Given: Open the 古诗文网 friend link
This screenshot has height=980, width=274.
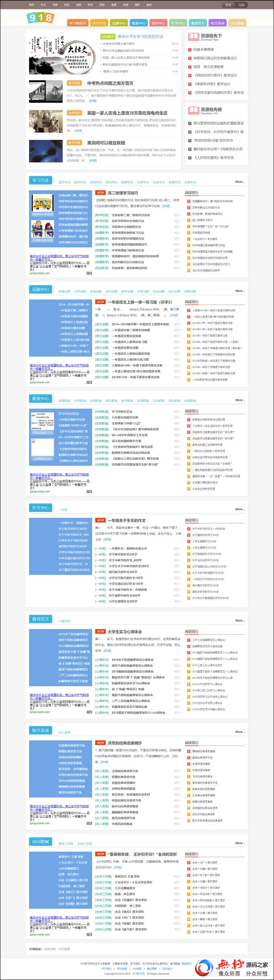Looking at the screenshot, I should click(x=50, y=949).
